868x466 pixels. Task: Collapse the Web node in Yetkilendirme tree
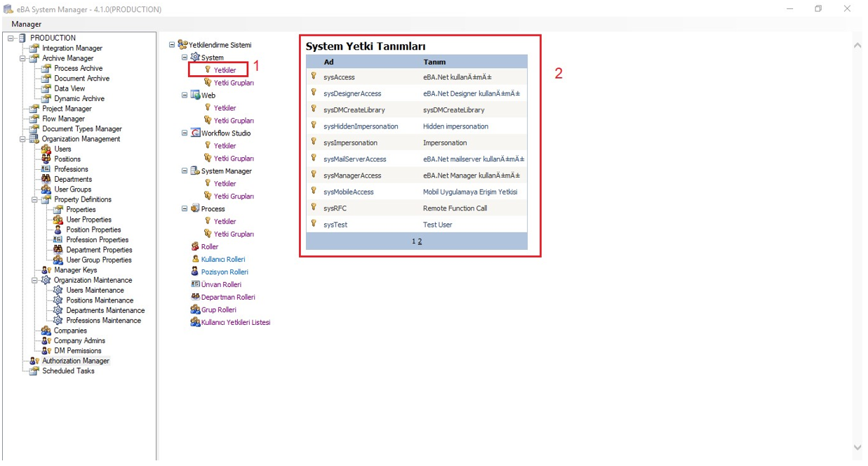pos(185,95)
